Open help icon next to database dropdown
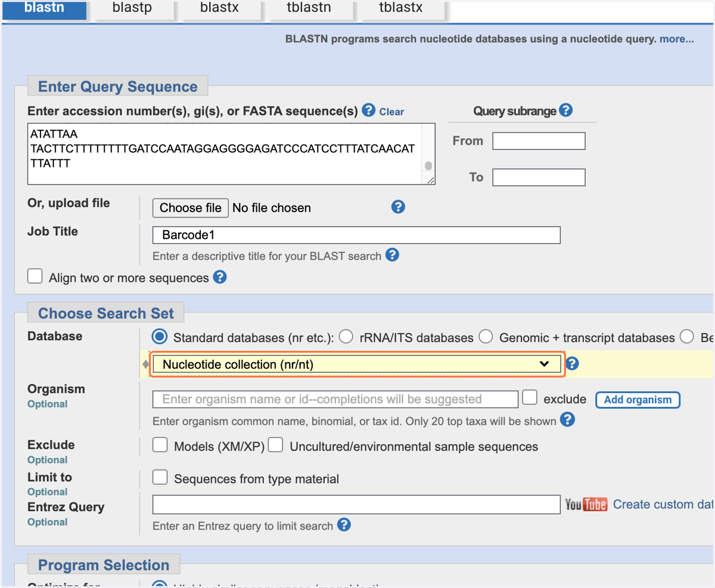Image resolution: width=715 pixels, height=588 pixels. [572, 363]
